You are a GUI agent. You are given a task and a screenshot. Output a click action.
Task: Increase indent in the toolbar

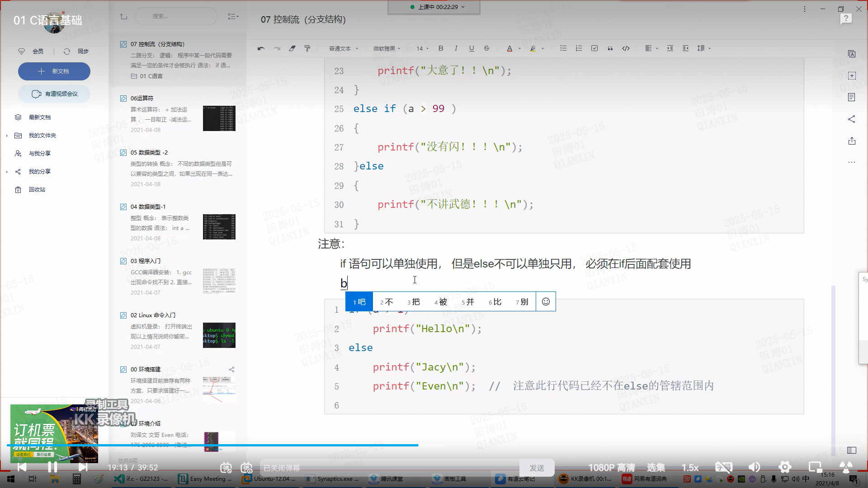coord(670,48)
